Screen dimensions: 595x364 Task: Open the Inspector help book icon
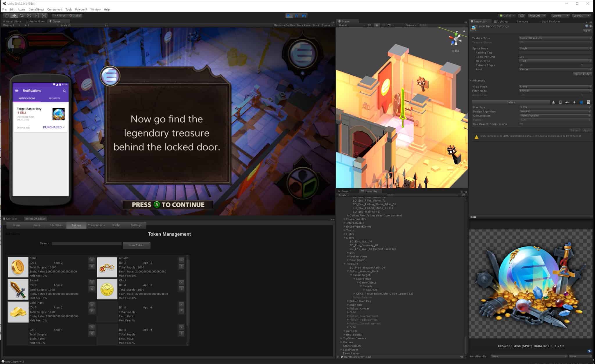click(x=587, y=26)
